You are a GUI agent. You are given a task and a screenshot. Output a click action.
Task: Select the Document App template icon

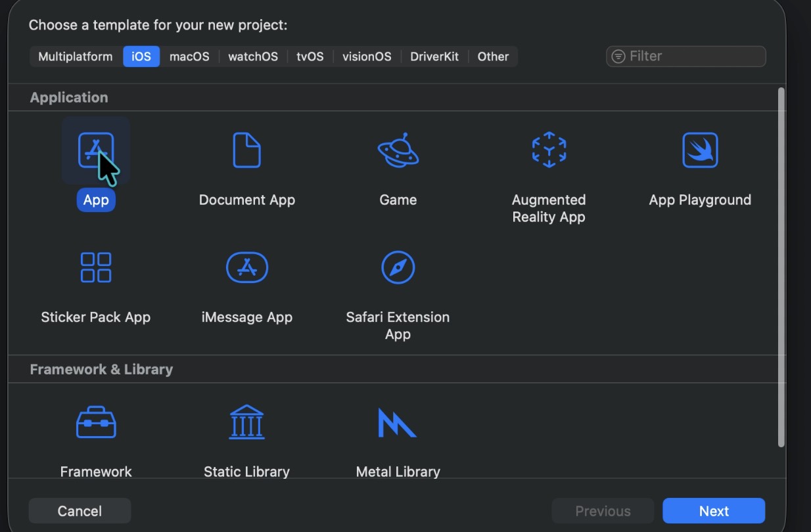[x=247, y=150]
